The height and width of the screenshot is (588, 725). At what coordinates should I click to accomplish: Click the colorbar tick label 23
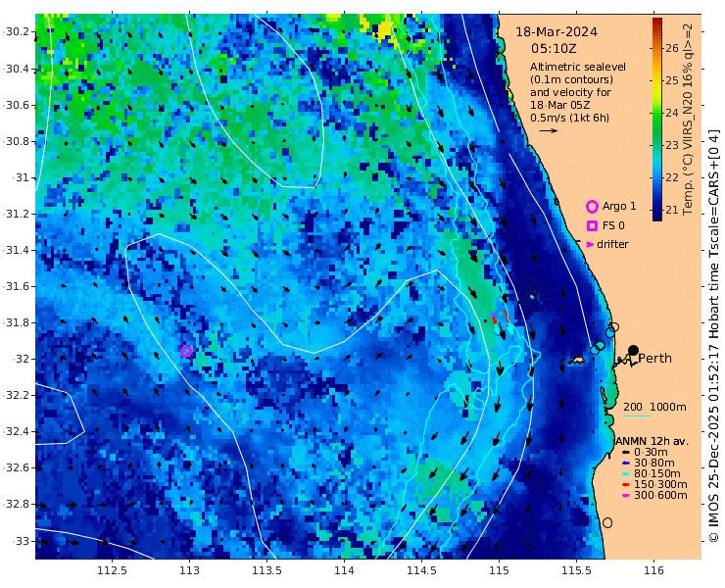click(672, 145)
